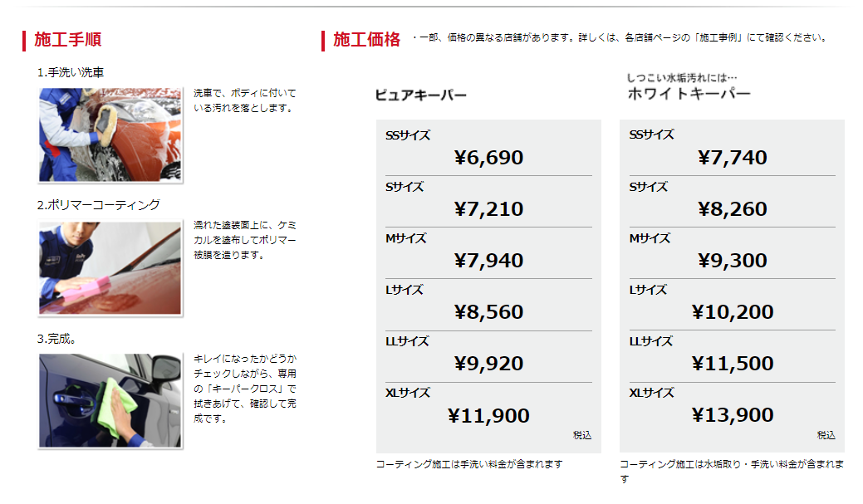Click the hand car wash photo
The image size is (863, 504).
[x=110, y=135]
